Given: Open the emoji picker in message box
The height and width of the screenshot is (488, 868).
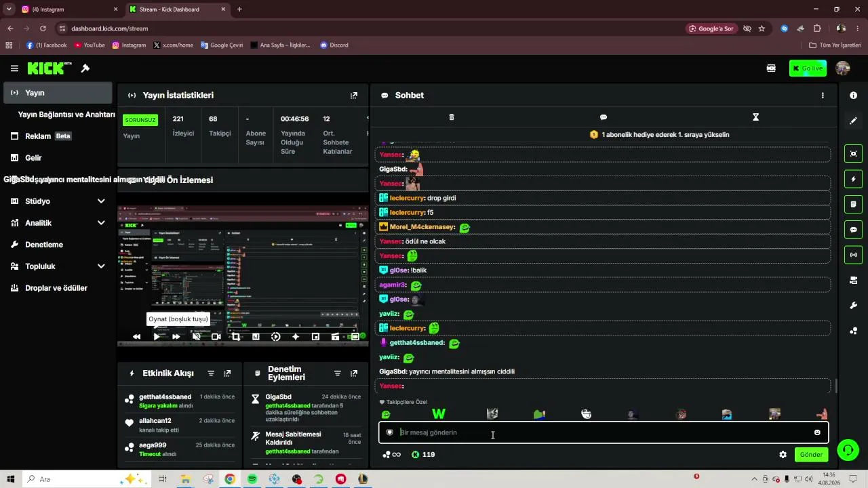Looking at the screenshot, I should (817, 432).
